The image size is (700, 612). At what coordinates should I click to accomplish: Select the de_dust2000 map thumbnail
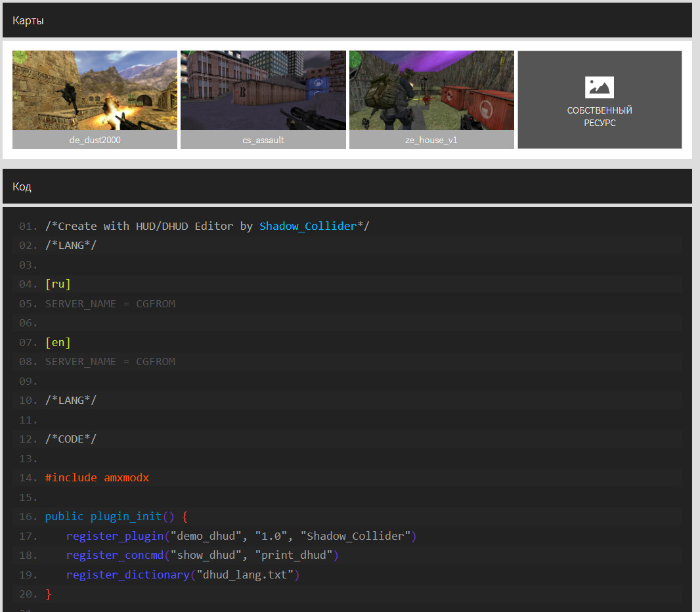[94, 90]
